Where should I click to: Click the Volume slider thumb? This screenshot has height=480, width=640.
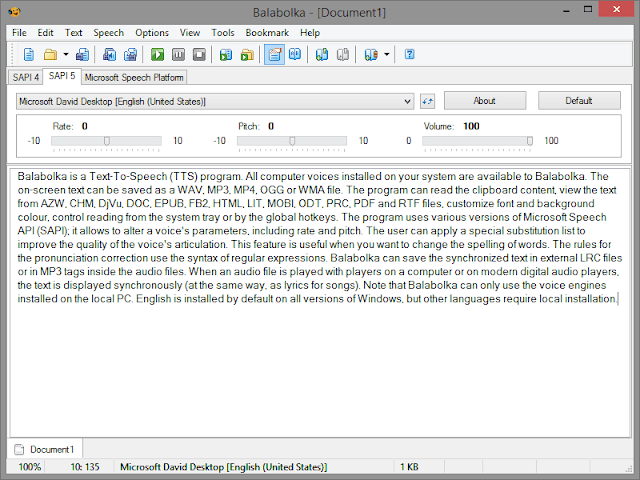529,141
